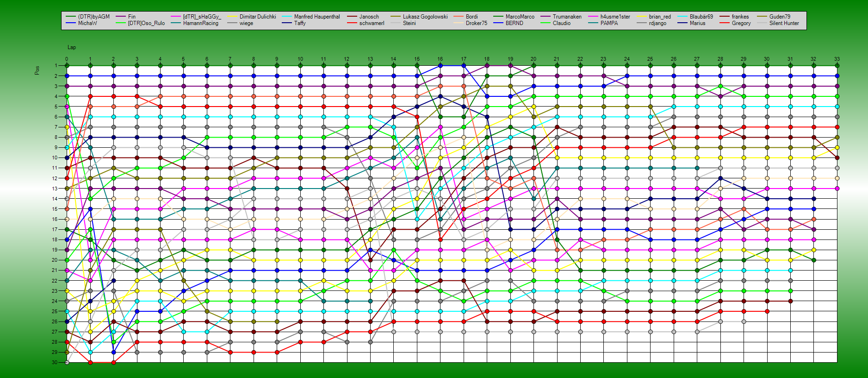Screen dimensions: 868x378
Task: Select lap number 31 on the top axis
Action: tap(790, 59)
